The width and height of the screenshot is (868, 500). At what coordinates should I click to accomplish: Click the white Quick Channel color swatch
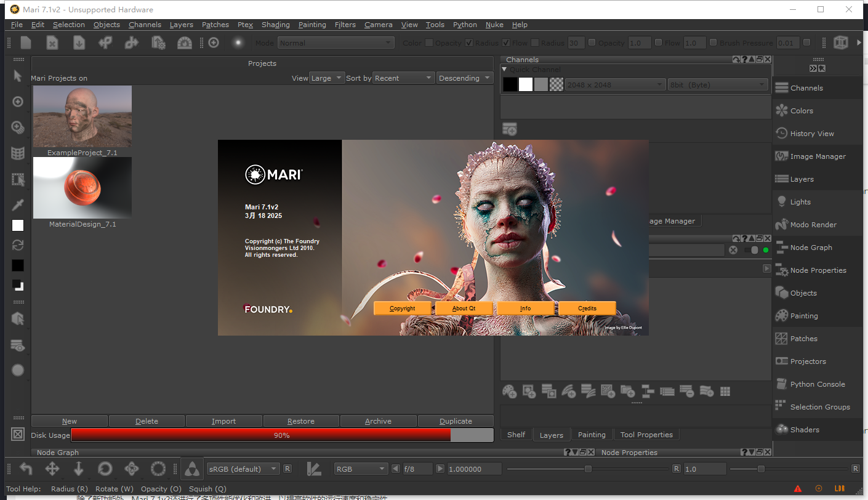(x=525, y=84)
